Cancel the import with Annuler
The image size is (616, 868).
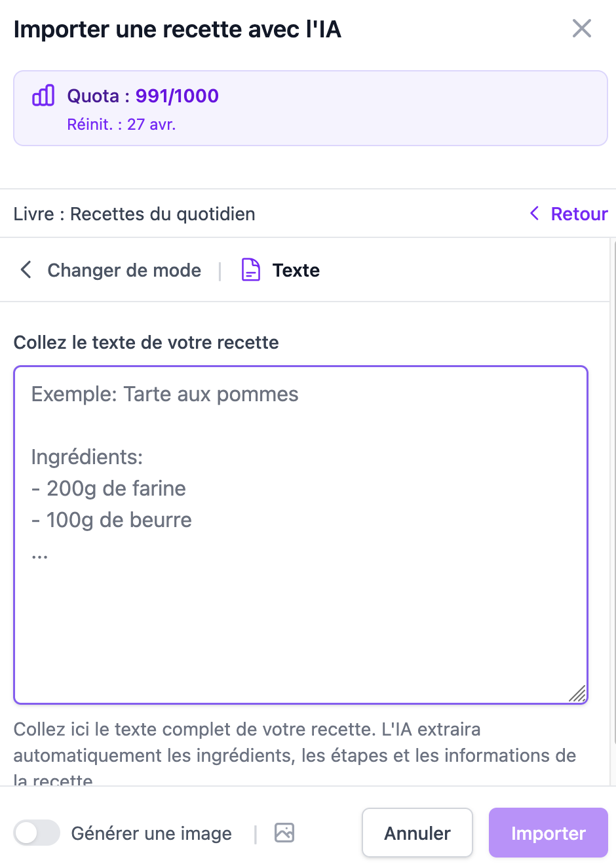417,833
